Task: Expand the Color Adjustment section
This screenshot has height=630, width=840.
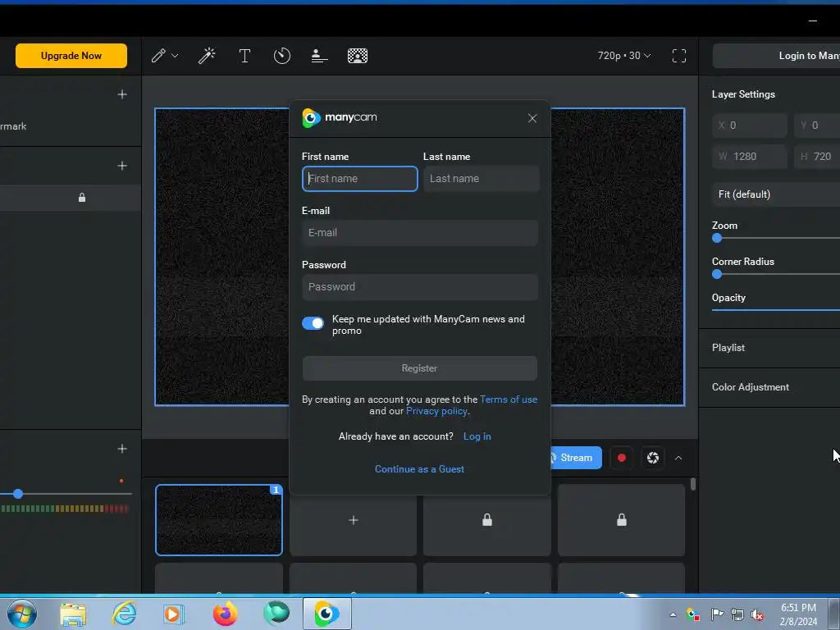Action: tap(769, 387)
